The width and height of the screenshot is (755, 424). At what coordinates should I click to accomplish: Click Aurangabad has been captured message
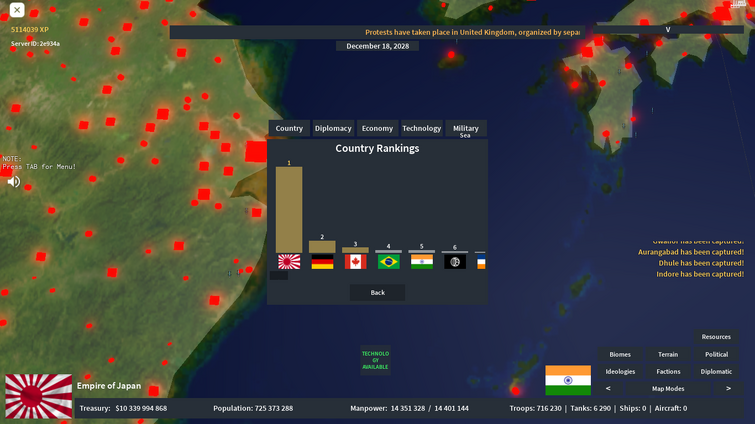coord(690,252)
